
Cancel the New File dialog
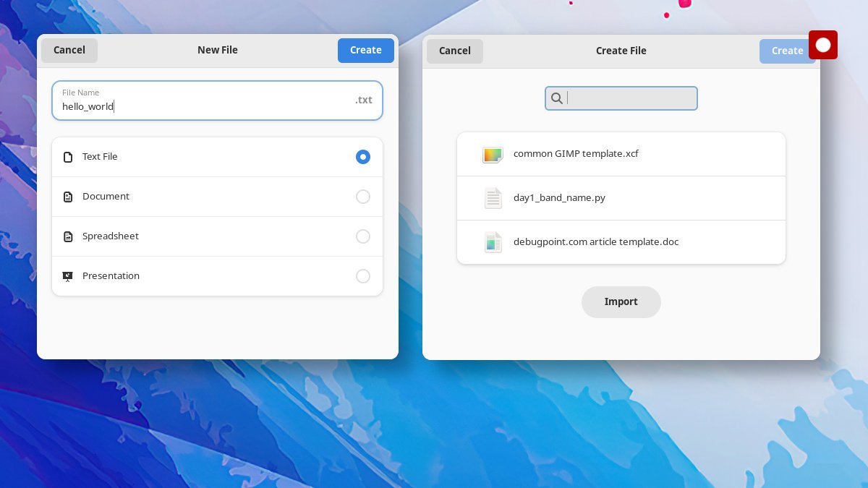[x=69, y=50]
